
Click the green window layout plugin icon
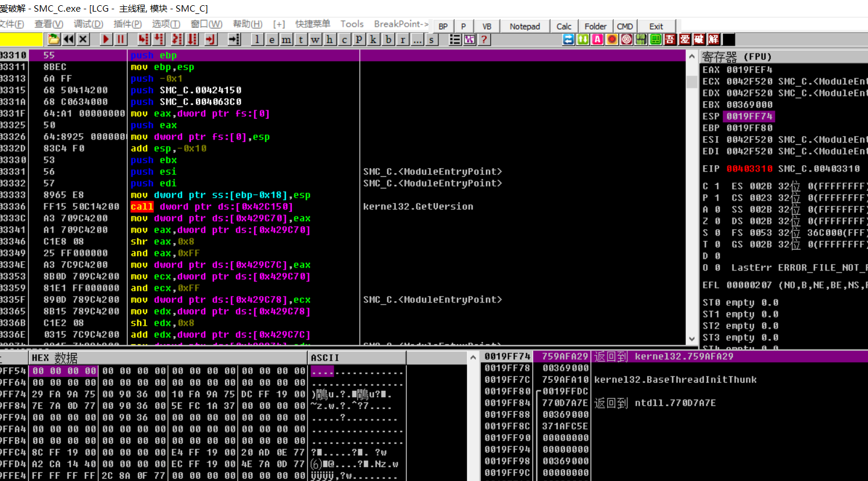pyautogui.click(x=656, y=40)
